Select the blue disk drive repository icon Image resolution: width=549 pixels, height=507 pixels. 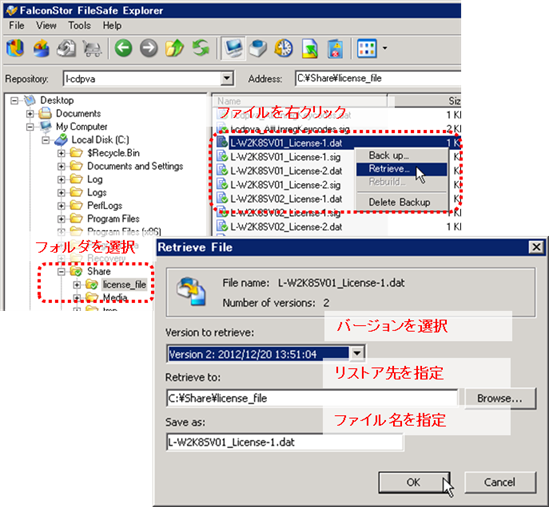click(x=258, y=48)
